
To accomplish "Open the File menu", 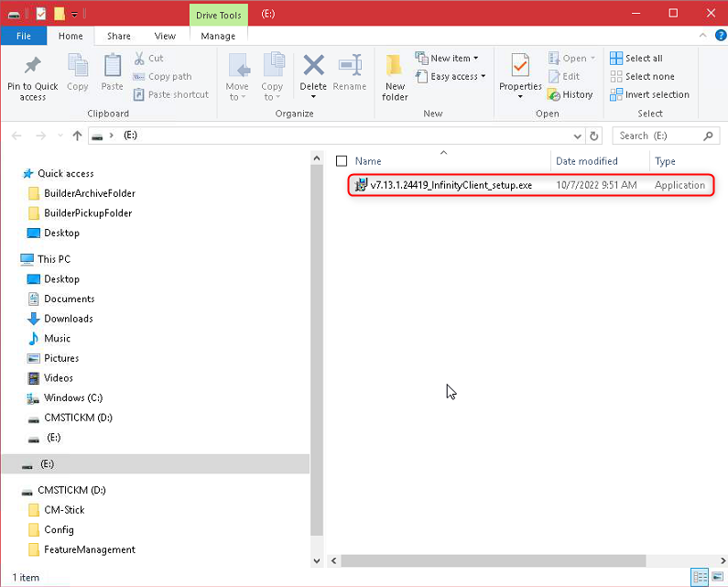I will coord(23,36).
